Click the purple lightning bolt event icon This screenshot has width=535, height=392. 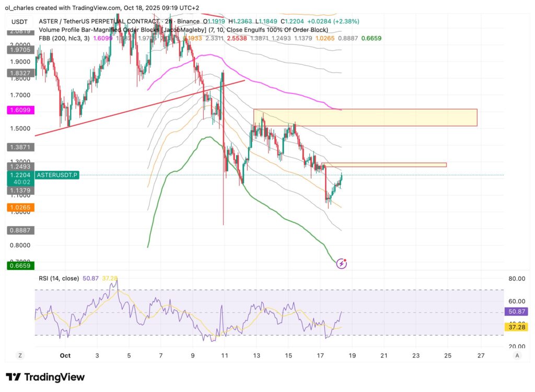(x=342, y=264)
